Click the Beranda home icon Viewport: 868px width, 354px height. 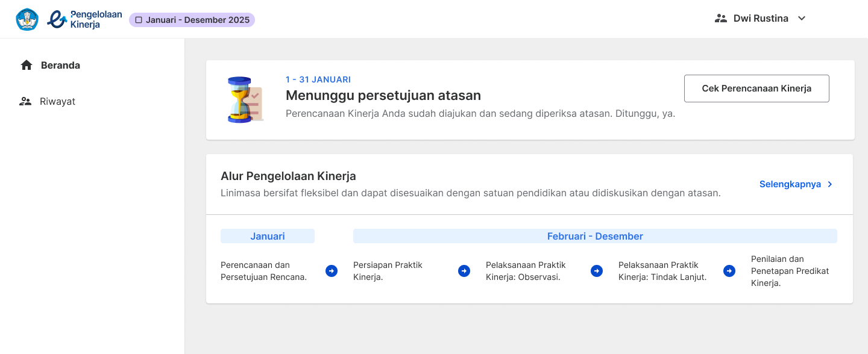tap(27, 65)
